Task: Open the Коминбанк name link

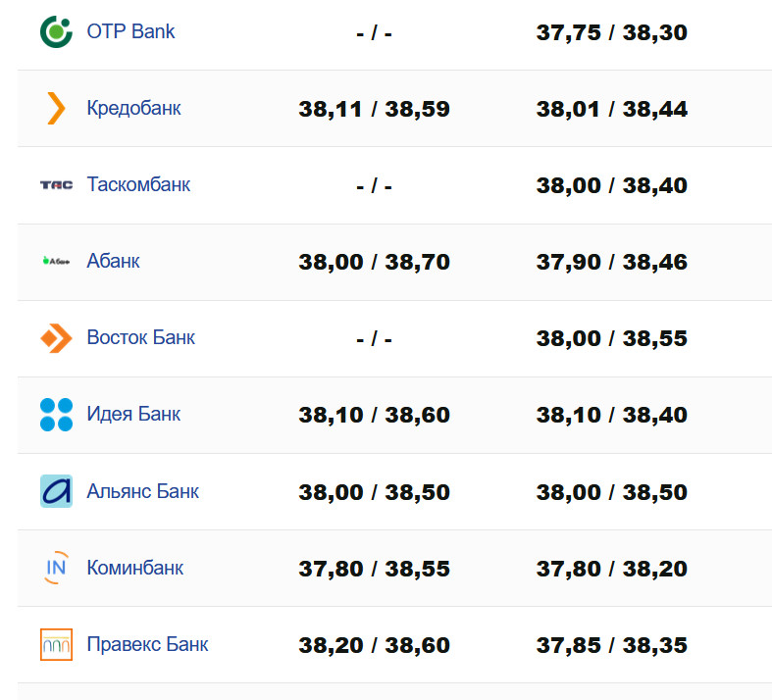Action: (134, 568)
